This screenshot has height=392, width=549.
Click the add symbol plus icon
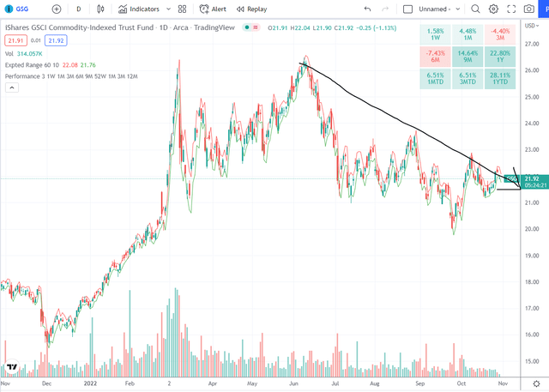[x=57, y=9]
